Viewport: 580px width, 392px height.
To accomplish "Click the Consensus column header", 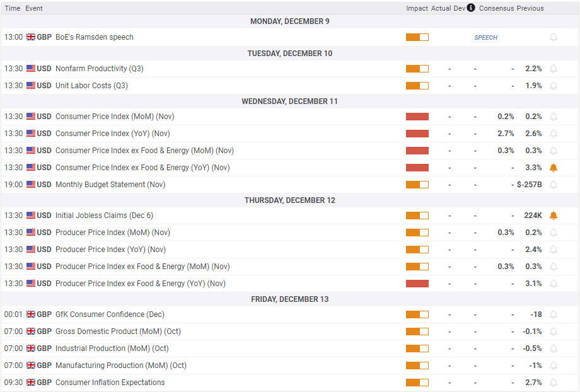I will [496, 8].
